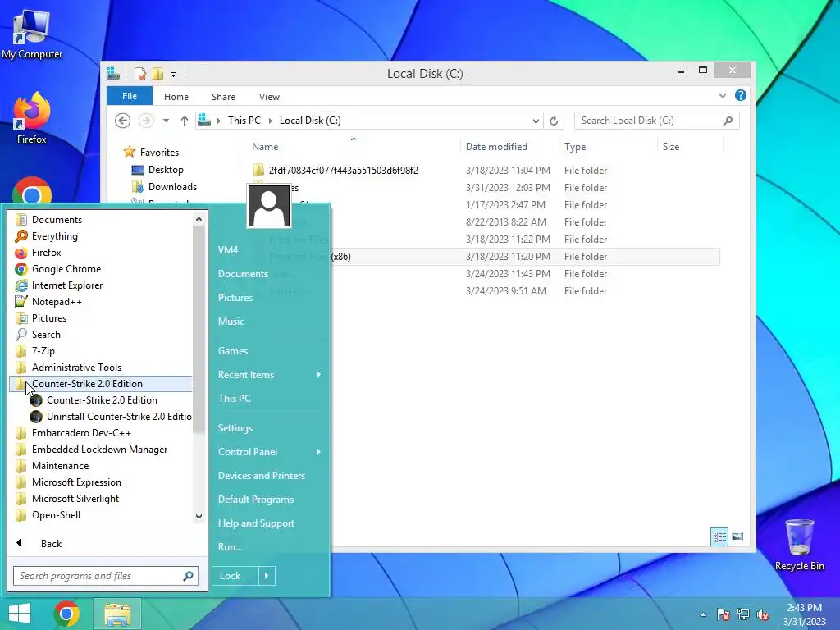The width and height of the screenshot is (840, 630).
Task: Expand Recent Items submenu
Action: click(x=269, y=375)
